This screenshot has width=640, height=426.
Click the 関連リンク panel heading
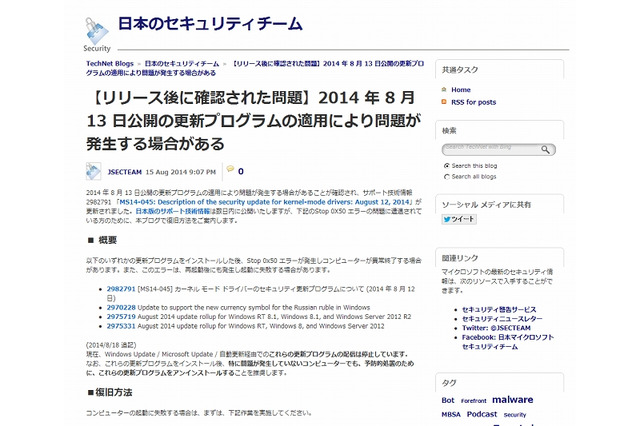pos(460,258)
